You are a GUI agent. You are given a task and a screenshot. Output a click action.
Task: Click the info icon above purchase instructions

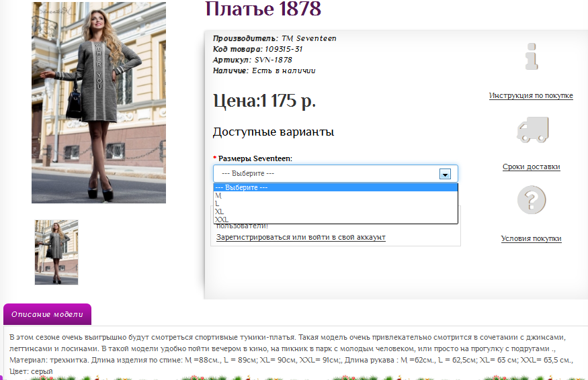pyautogui.click(x=532, y=56)
